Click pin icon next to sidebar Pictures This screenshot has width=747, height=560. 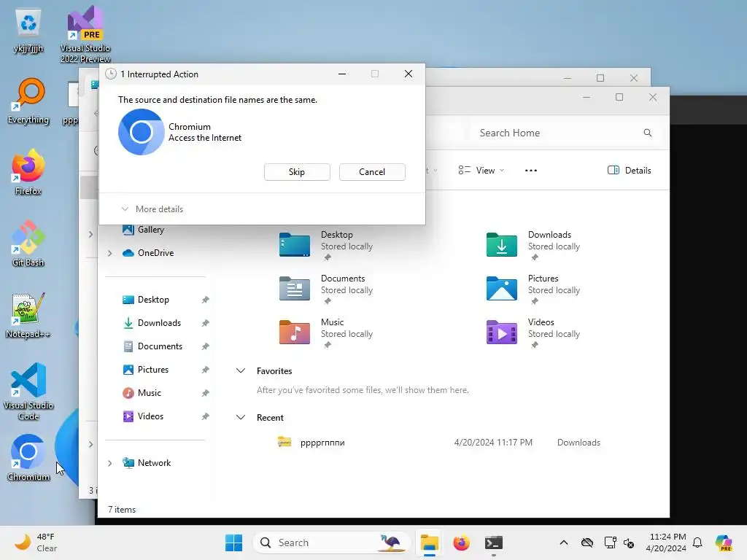[205, 370]
